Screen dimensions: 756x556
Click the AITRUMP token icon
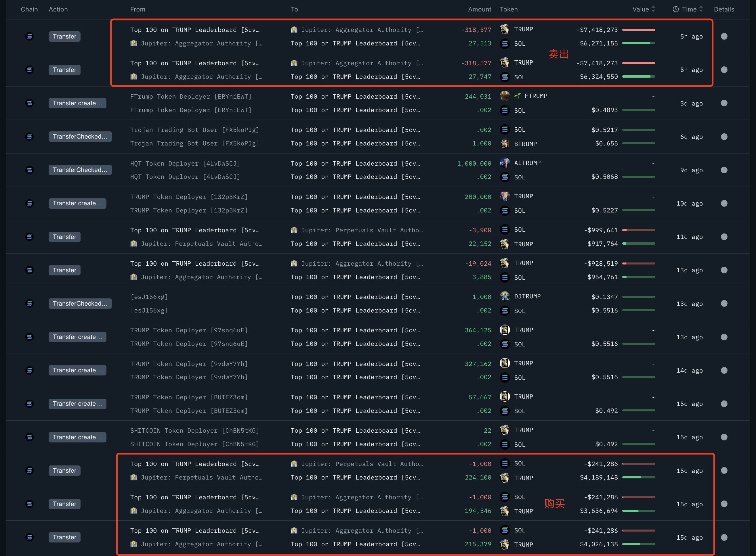pos(505,163)
